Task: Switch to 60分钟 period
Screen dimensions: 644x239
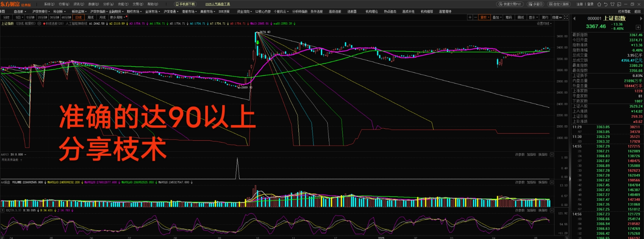Action: tap(66, 17)
